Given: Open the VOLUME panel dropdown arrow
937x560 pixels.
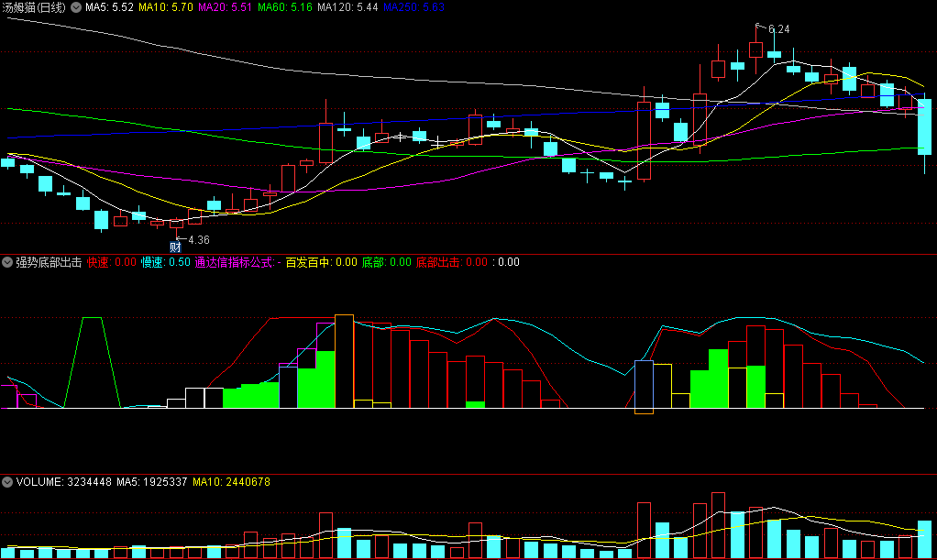Looking at the screenshot, I should point(7,482).
